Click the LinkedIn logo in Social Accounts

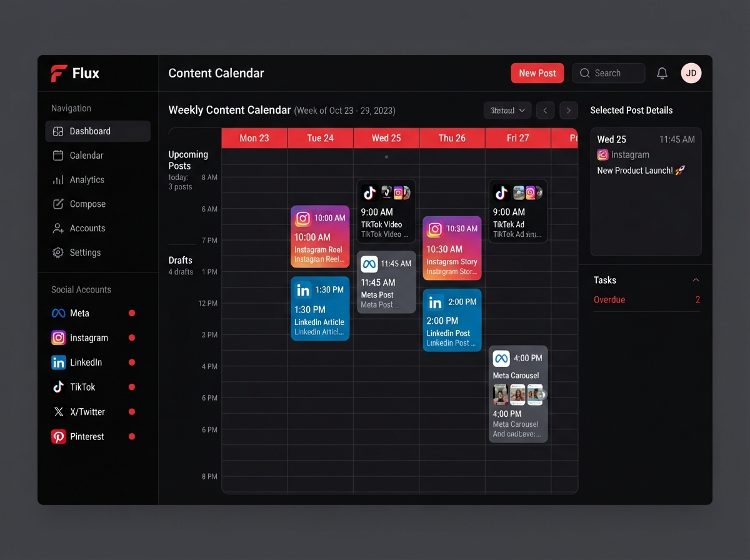coord(58,362)
